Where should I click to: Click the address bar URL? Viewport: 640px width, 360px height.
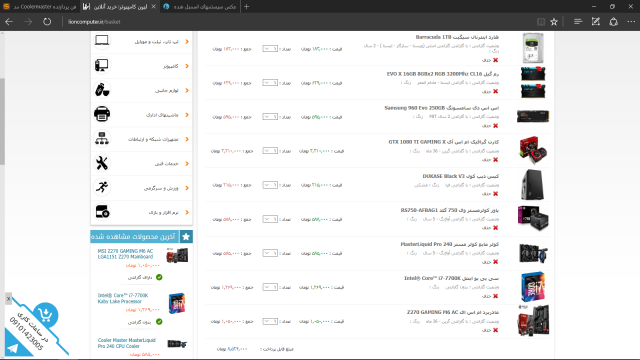coord(94,22)
